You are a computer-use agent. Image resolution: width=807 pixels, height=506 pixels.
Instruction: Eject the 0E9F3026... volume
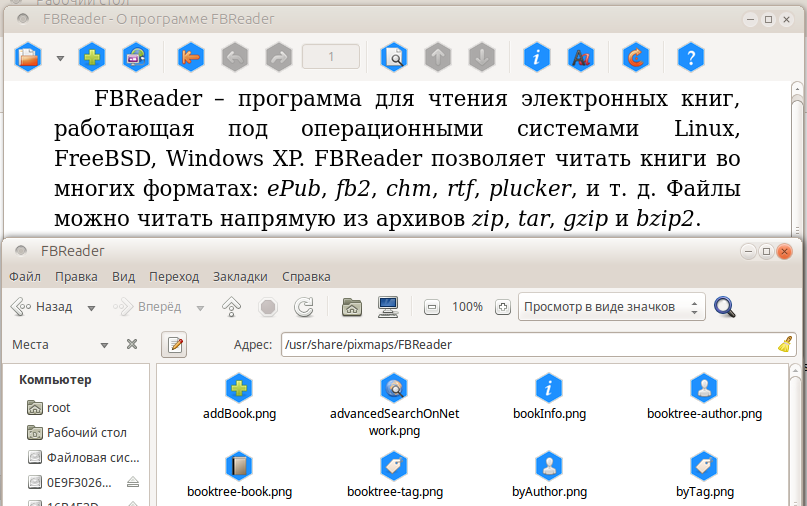pos(133,482)
